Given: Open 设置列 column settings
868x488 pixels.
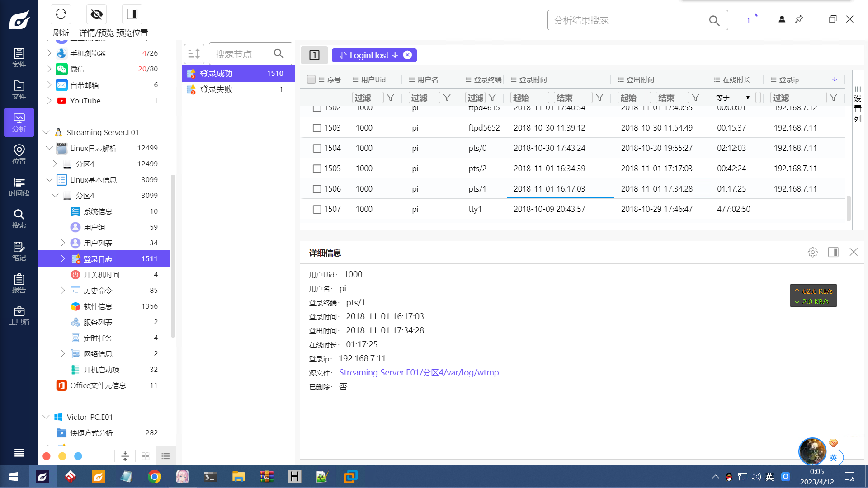Looking at the screenshot, I should 858,105.
